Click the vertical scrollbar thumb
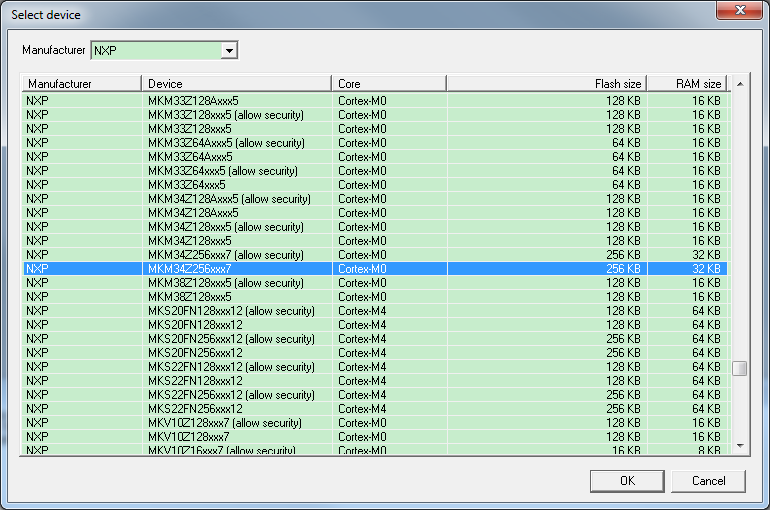 [740, 368]
